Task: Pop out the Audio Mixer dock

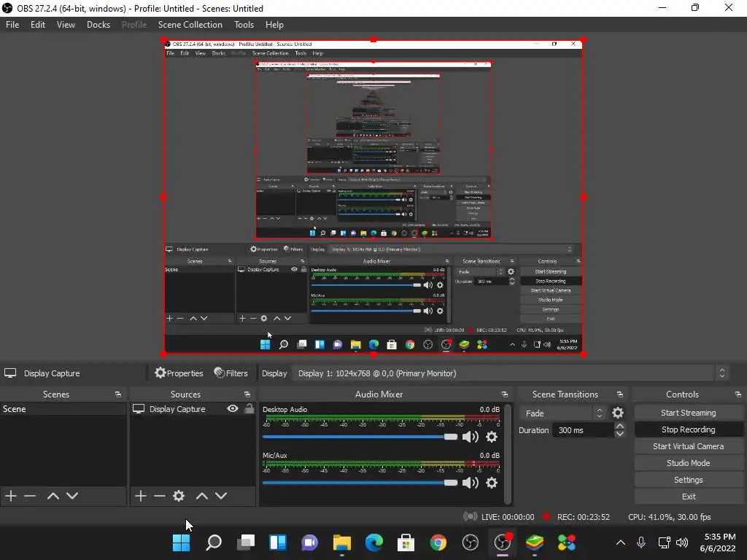Action: (505, 394)
